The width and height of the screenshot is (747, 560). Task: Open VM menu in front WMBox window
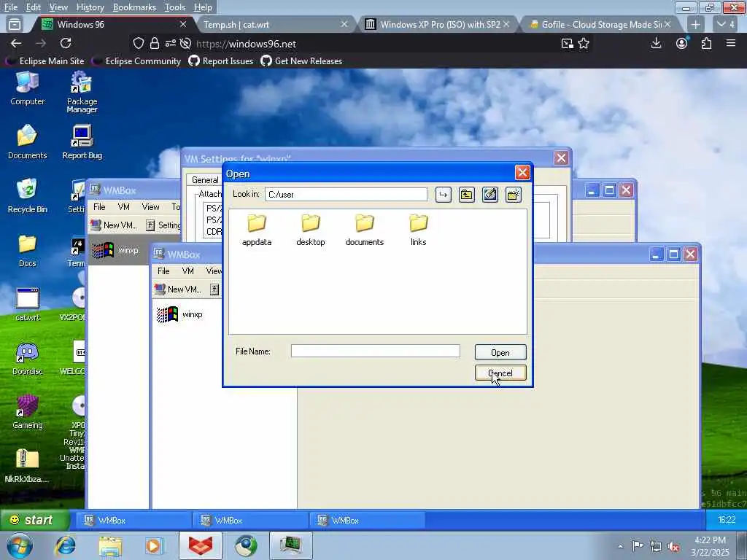(187, 271)
